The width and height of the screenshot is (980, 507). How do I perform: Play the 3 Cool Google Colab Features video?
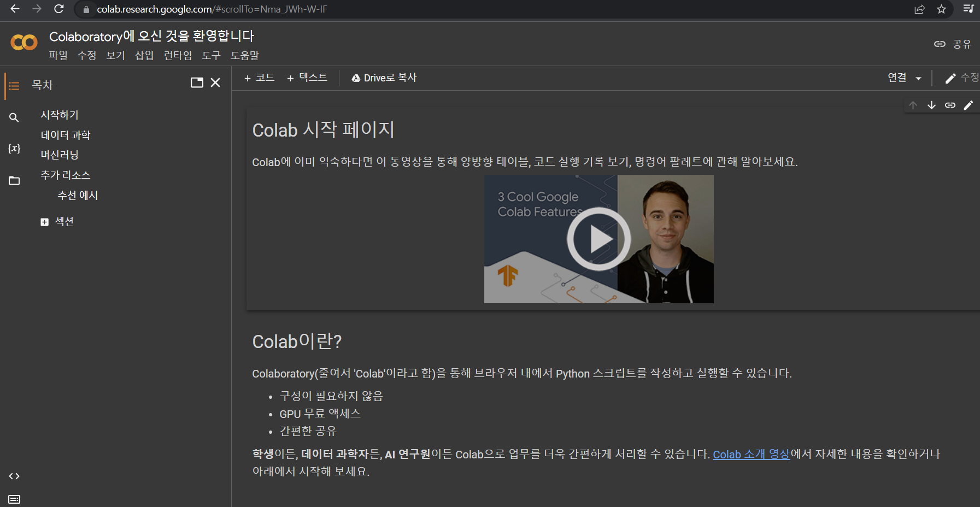(x=598, y=239)
